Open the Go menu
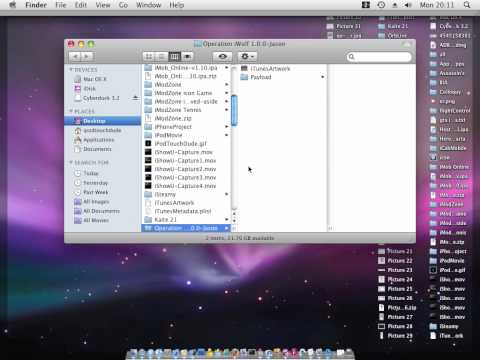 123,5
